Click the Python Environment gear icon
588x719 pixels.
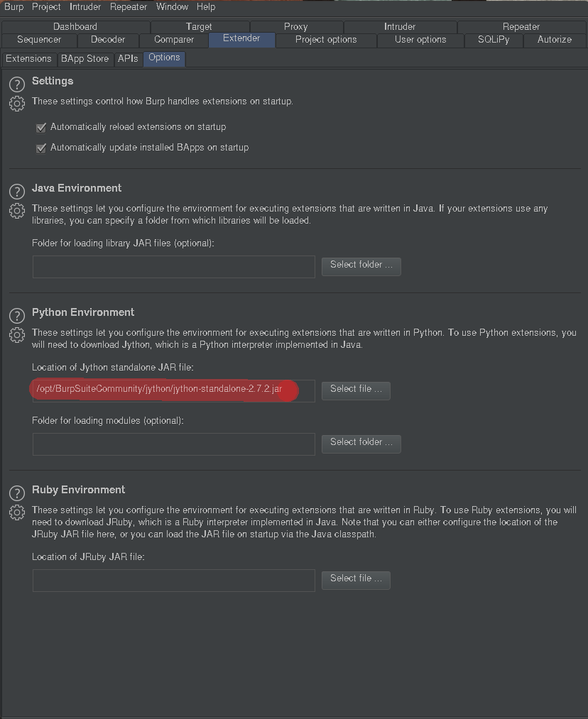[x=17, y=335]
